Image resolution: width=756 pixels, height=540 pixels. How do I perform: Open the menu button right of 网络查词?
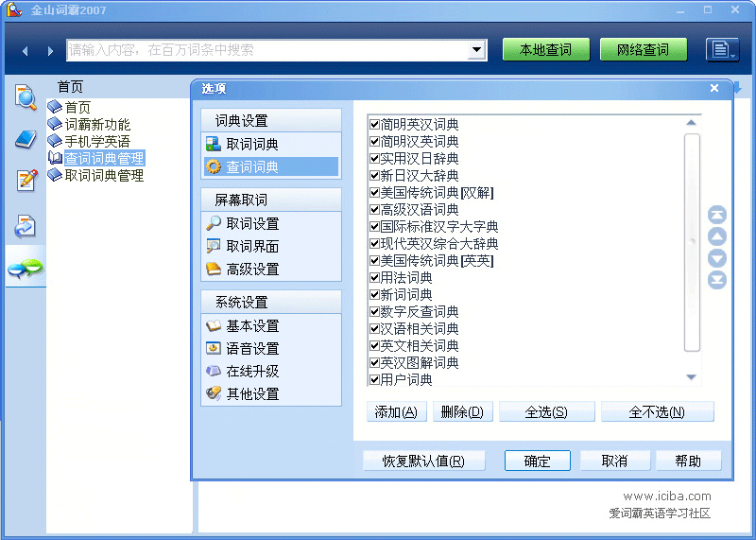tap(722, 49)
